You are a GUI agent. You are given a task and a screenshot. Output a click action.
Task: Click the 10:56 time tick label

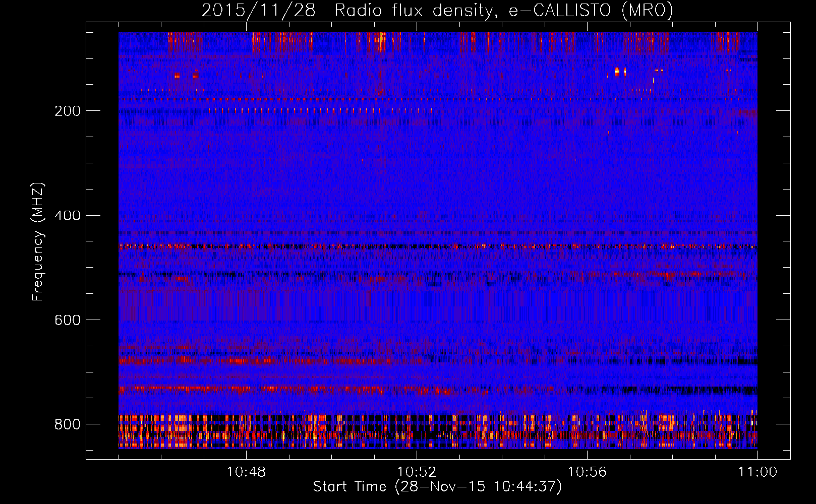pos(587,472)
